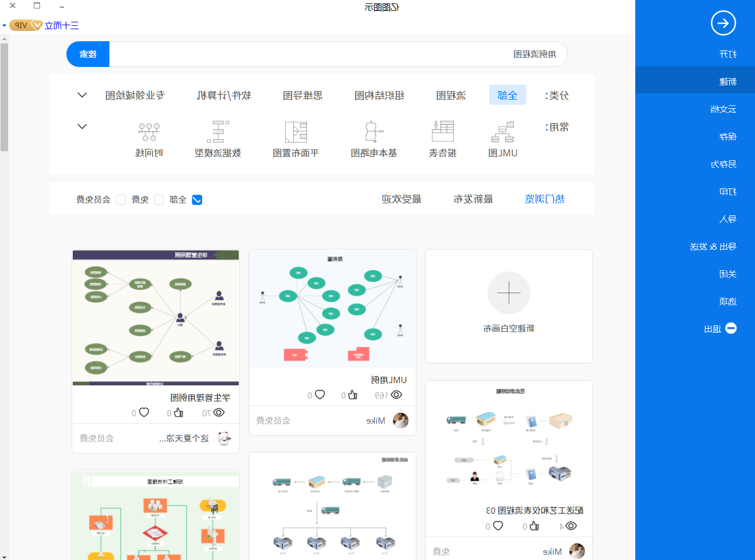Select the 软件/计算机 category tab

click(224, 96)
